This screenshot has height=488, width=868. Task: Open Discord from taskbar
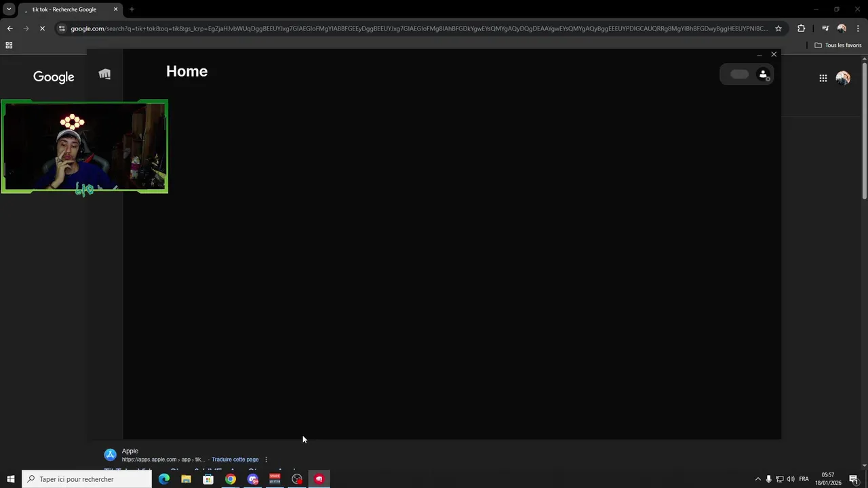pos(253,479)
